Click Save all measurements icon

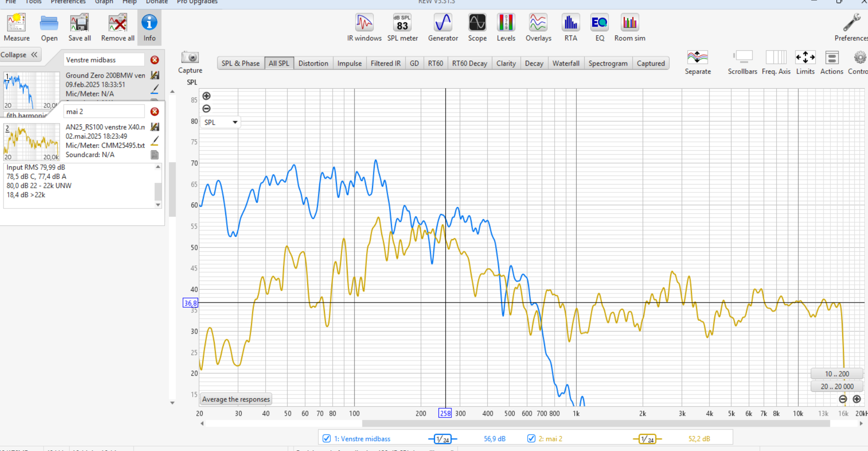[x=79, y=28]
